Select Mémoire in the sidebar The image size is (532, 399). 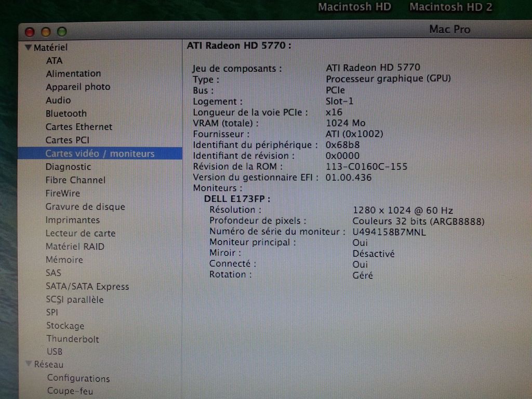64,260
